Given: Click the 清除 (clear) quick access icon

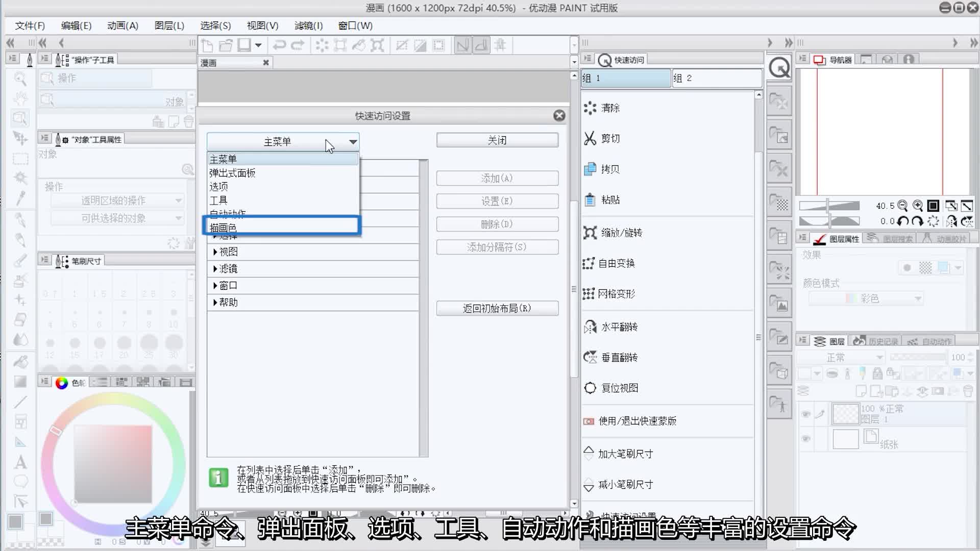Looking at the screenshot, I should (x=590, y=108).
